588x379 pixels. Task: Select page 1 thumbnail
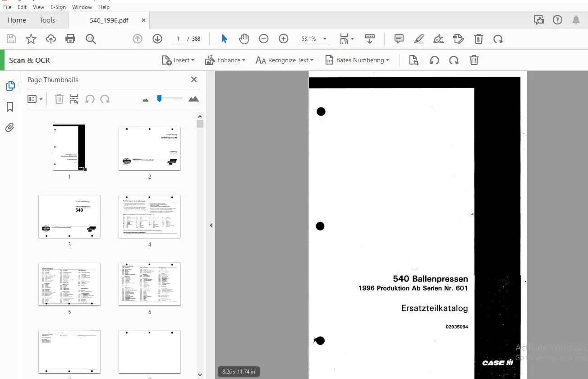69,148
